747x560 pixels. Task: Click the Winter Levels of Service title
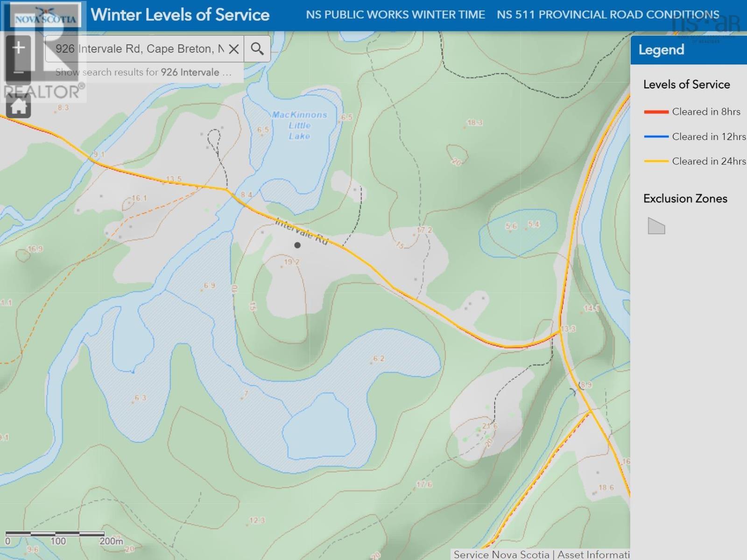180,14
